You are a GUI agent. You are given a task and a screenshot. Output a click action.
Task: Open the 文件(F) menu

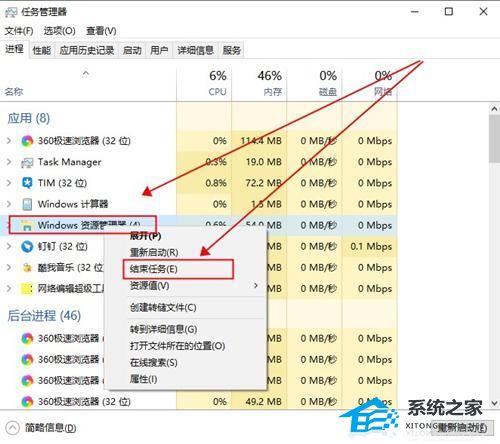pyautogui.click(x=19, y=31)
